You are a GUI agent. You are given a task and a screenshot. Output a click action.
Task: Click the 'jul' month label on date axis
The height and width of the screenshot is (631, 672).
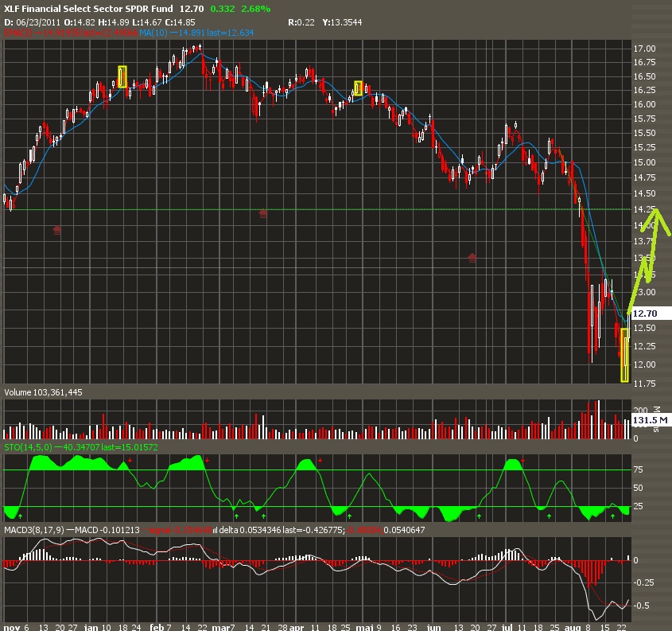coord(507,627)
